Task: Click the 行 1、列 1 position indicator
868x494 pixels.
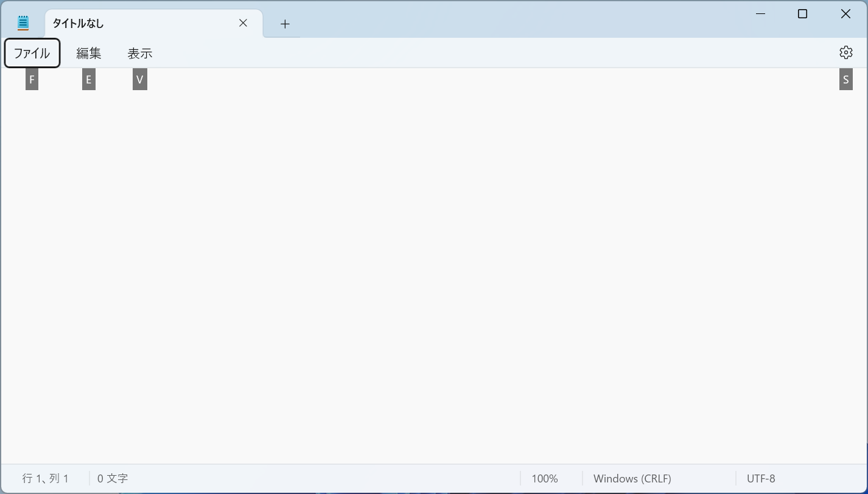Action: tap(46, 479)
